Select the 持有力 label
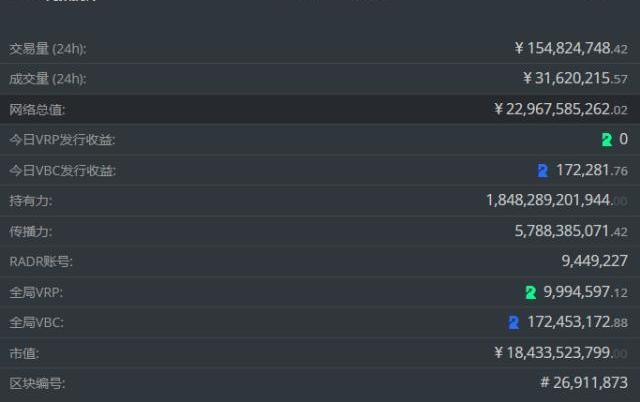 pyautogui.click(x=30, y=201)
